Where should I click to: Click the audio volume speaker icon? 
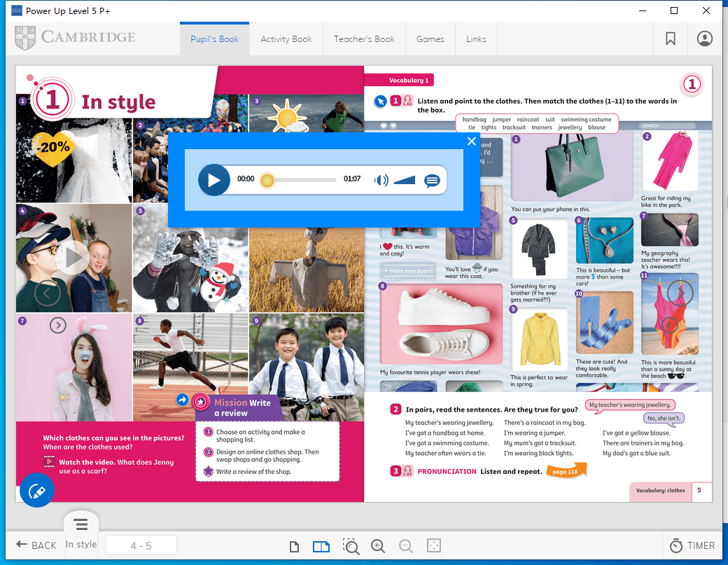tap(381, 180)
